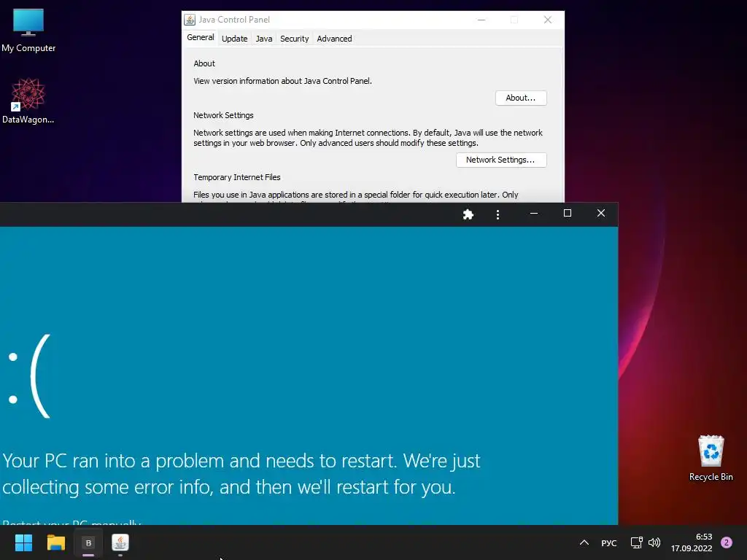Viewport: 747px width, 560px height.
Task: Open the volume speaker tray icon
Action: (x=654, y=542)
